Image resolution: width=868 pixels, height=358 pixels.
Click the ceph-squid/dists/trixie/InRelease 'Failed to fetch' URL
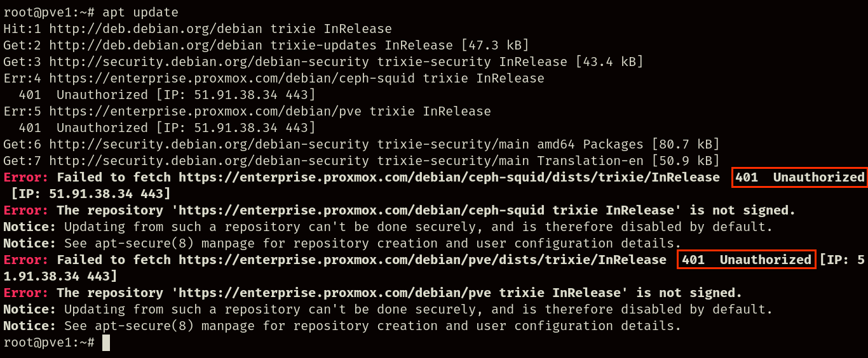point(449,178)
